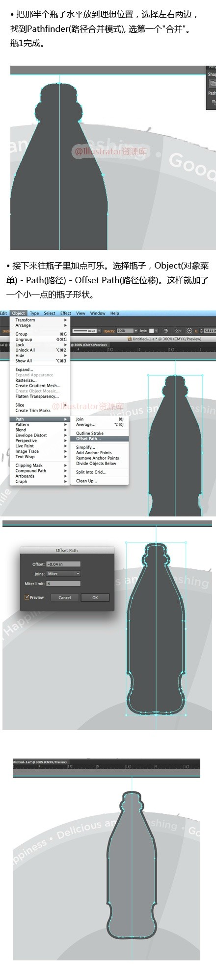Choose Divide Objects Below
Screen dimensions: 216x980
[100, 464]
